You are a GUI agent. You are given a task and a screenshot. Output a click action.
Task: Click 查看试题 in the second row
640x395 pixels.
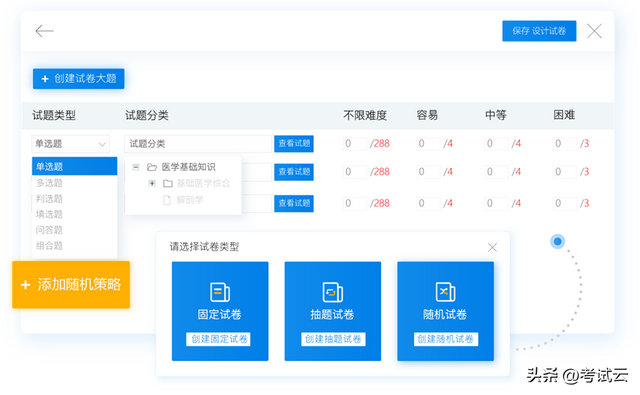(294, 172)
